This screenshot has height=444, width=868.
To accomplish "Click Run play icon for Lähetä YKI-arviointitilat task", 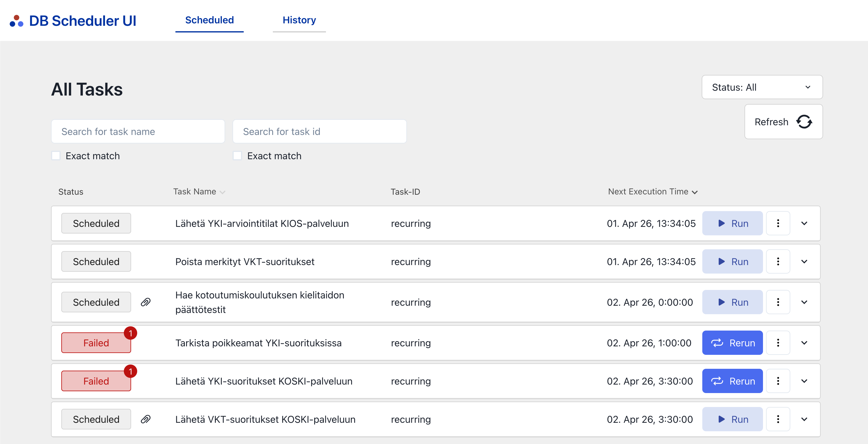I will 721,223.
